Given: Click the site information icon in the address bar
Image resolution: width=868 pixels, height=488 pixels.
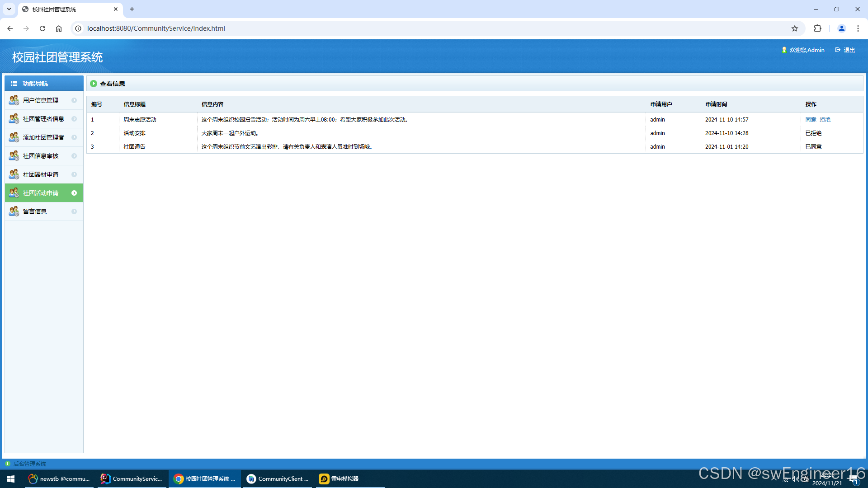Looking at the screenshot, I should [x=78, y=28].
